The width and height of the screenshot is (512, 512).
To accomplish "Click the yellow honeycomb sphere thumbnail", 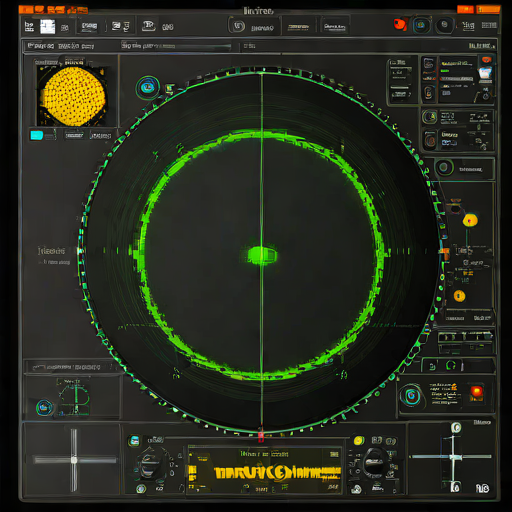I will pyautogui.click(x=74, y=96).
